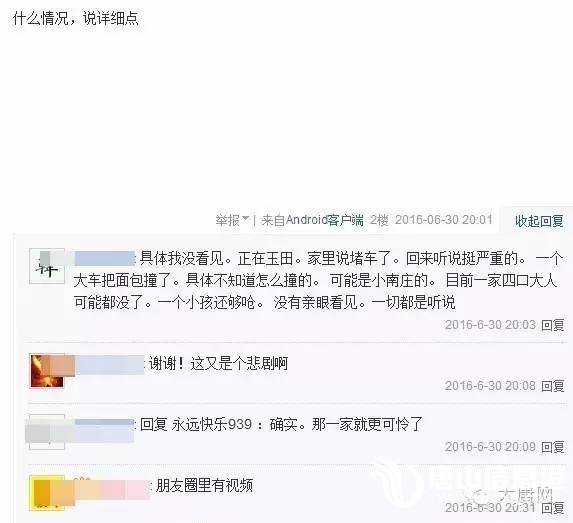Viewport: 573px width, 523px height.
Task: Click the third commenter's blurred avatar
Action: (x=47, y=432)
